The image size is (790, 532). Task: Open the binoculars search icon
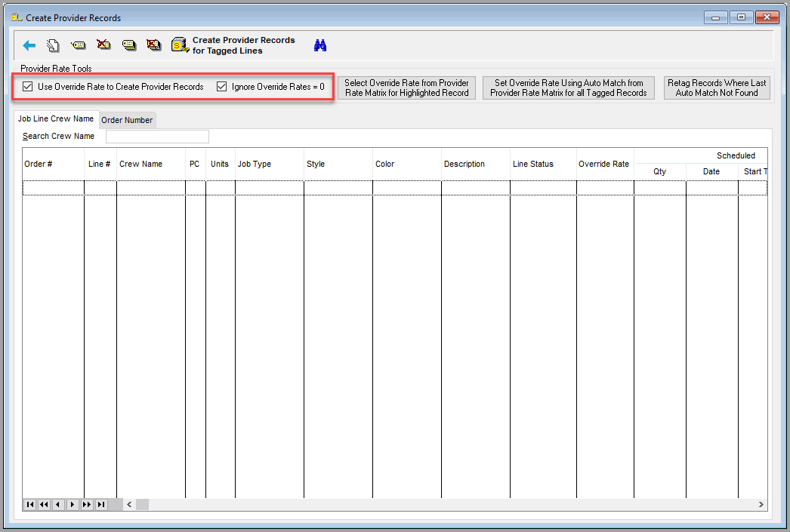click(x=320, y=46)
